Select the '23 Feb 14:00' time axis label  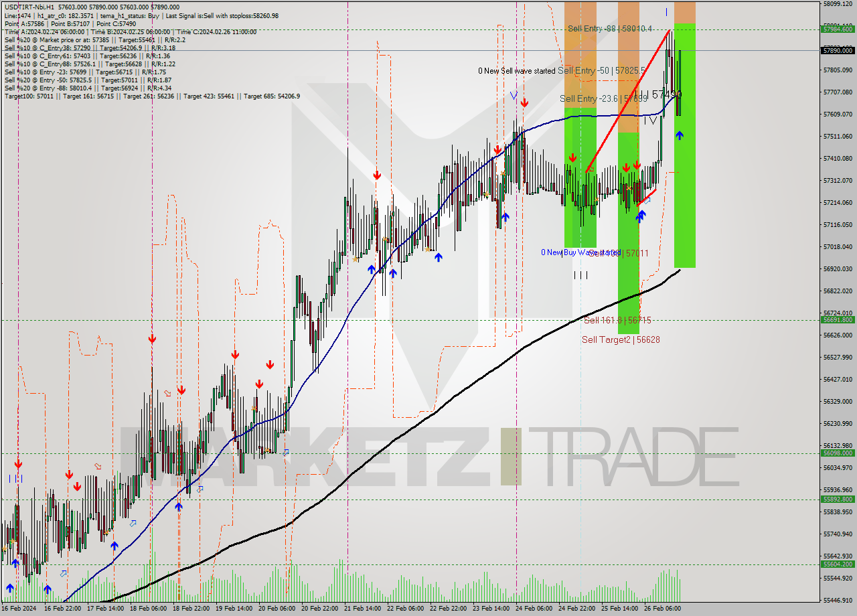491,609
